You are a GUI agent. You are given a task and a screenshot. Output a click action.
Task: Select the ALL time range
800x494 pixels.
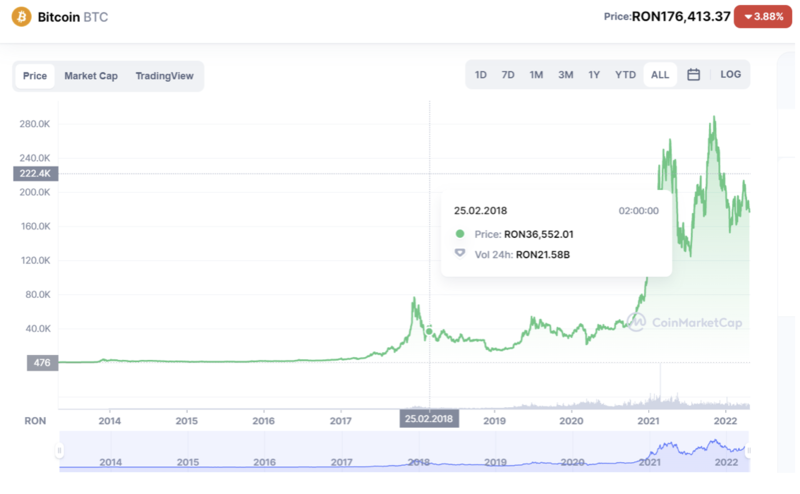coord(660,75)
